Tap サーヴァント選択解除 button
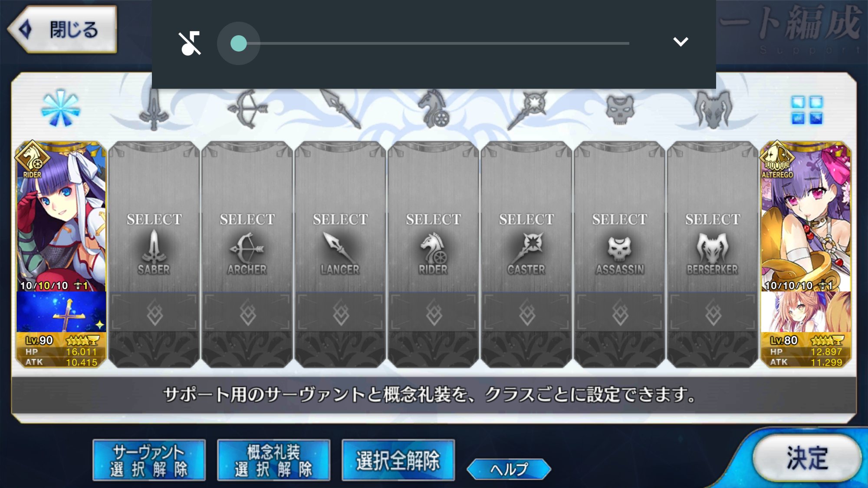The image size is (868, 488). pyautogui.click(x=149, y=460)
